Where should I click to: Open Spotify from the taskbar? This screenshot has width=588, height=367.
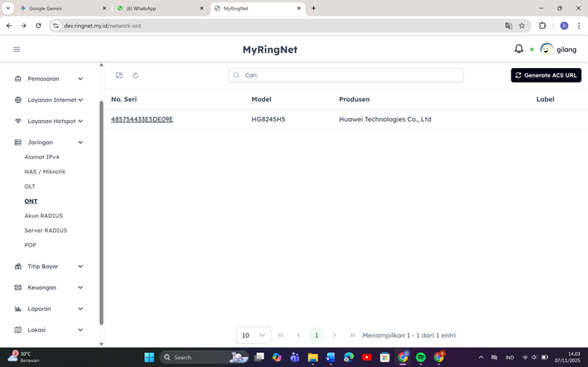[x=421, y=357]
